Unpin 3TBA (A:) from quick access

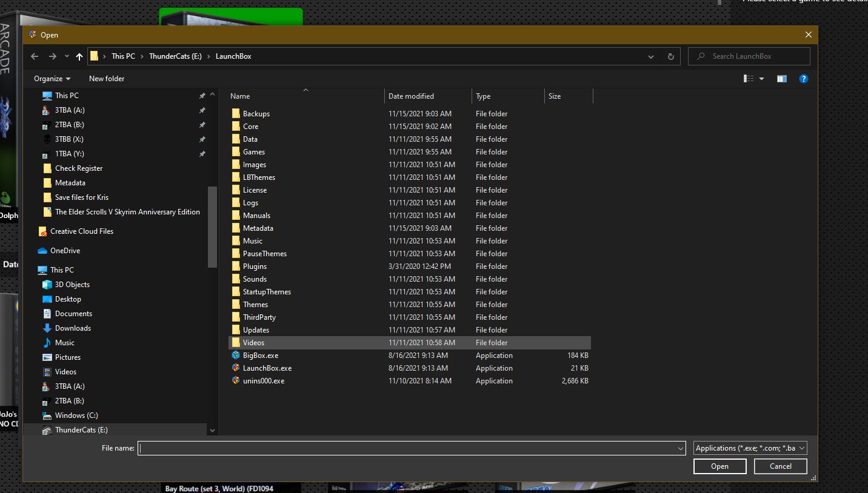[x=202, y=110]
